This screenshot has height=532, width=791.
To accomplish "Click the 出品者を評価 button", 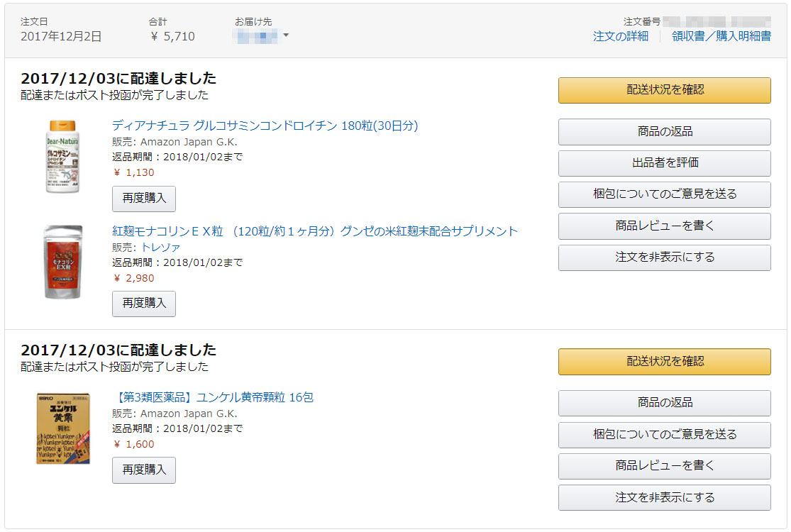I will coord(664,163).
